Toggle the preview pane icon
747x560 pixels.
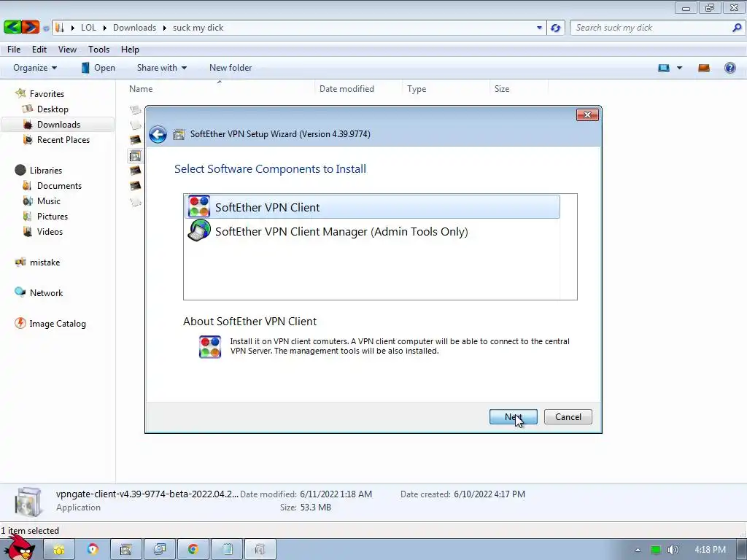(x=704, y=68)
